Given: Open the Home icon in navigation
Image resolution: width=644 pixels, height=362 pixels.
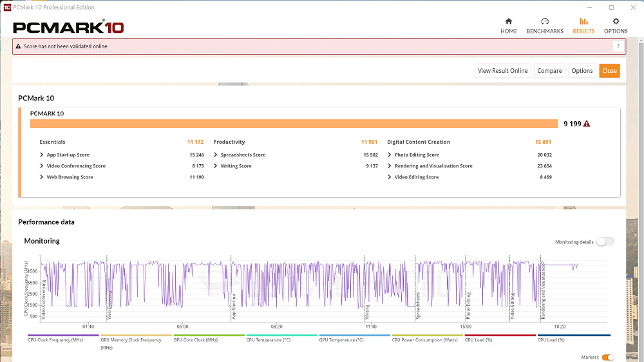Looking at the screenshot, I should [x=509, y=21].
